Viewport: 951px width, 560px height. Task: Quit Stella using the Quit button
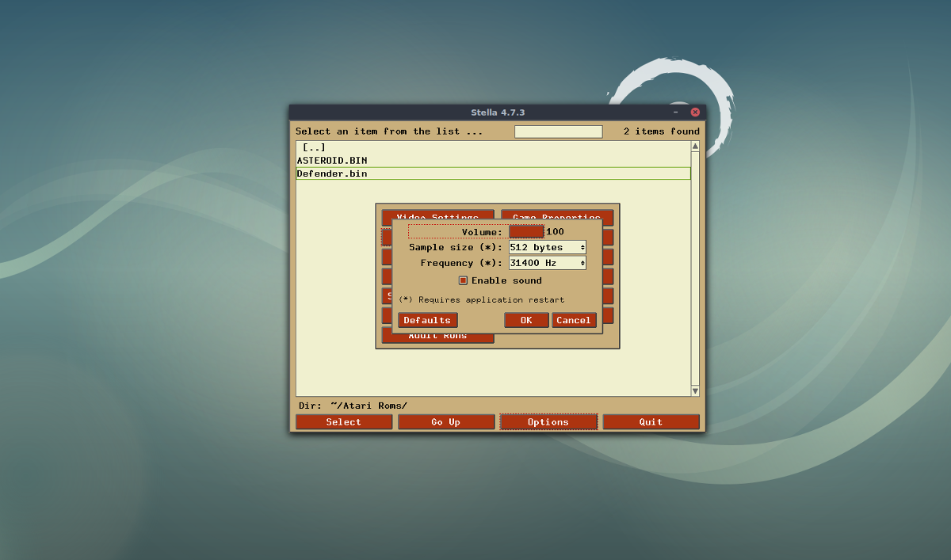click(x=651, y=422)
